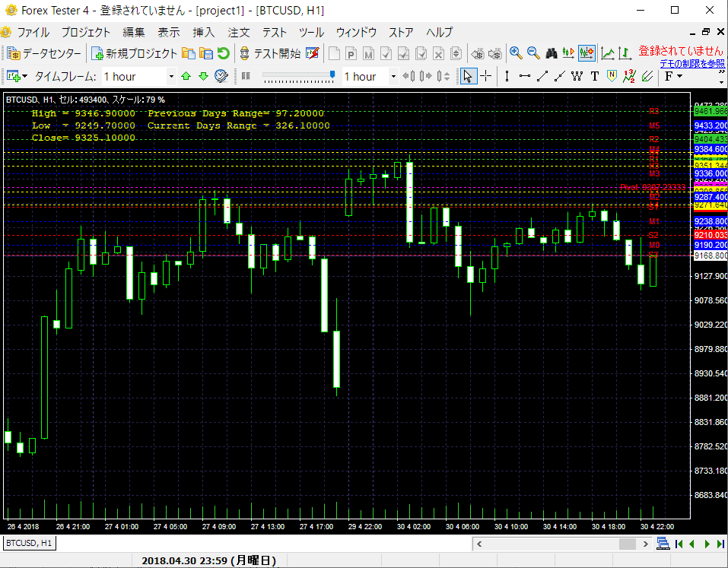Click the horizontal chart scrollbar thumb
728x568 pixels.
(628, 544)
